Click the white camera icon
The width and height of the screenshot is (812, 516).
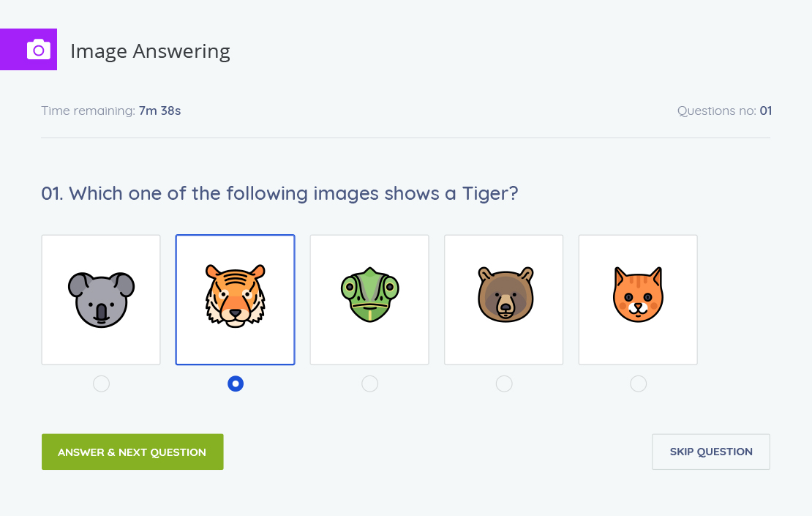[39, 50]
